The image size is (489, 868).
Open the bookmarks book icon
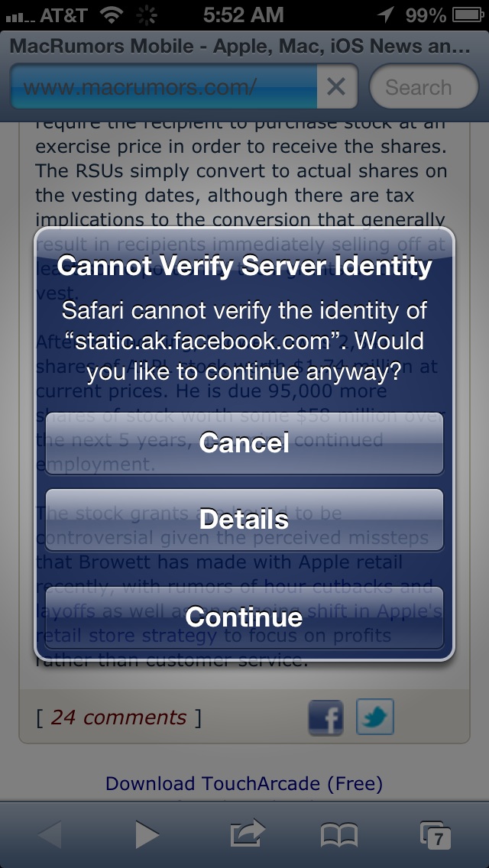339,835
